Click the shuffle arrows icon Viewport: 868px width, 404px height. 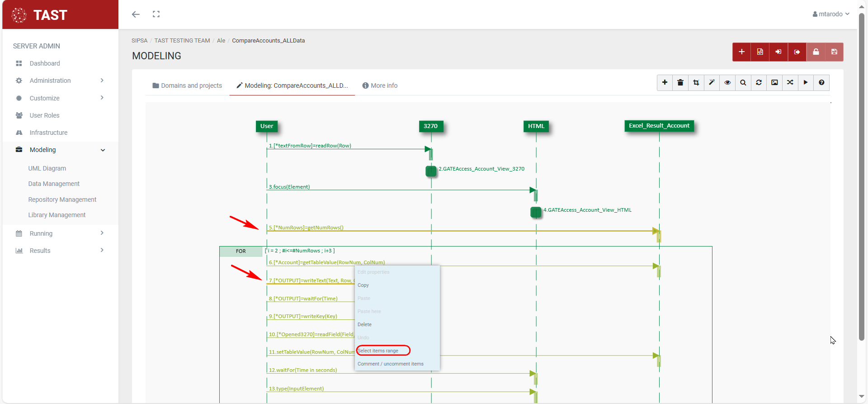[x=790, y=83]
